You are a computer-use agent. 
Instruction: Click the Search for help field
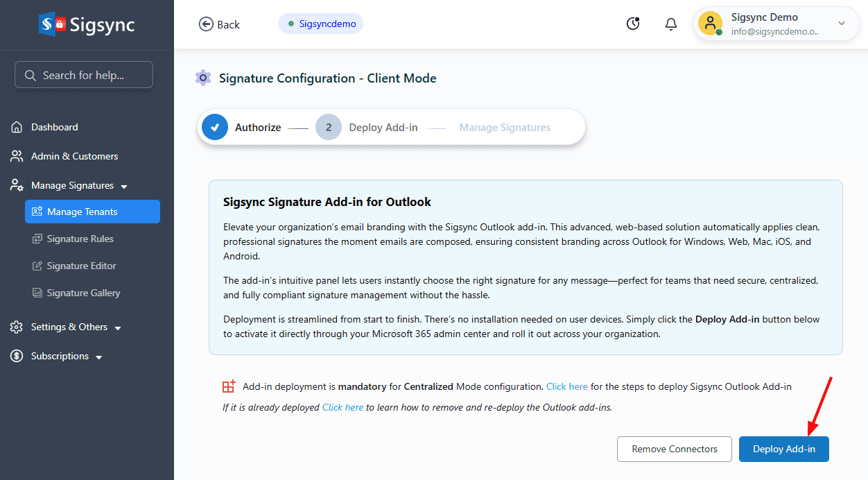tap(84, 75)
